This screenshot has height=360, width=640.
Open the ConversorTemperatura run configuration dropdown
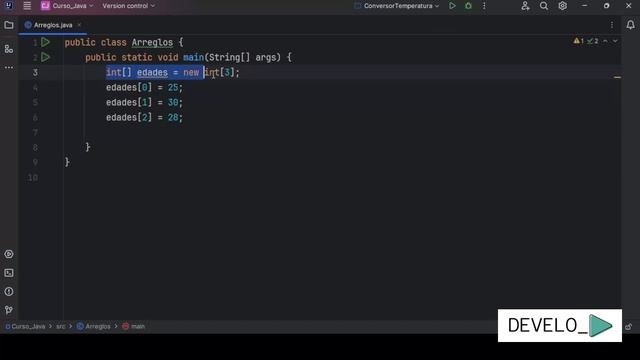click(x=398, y=6)
